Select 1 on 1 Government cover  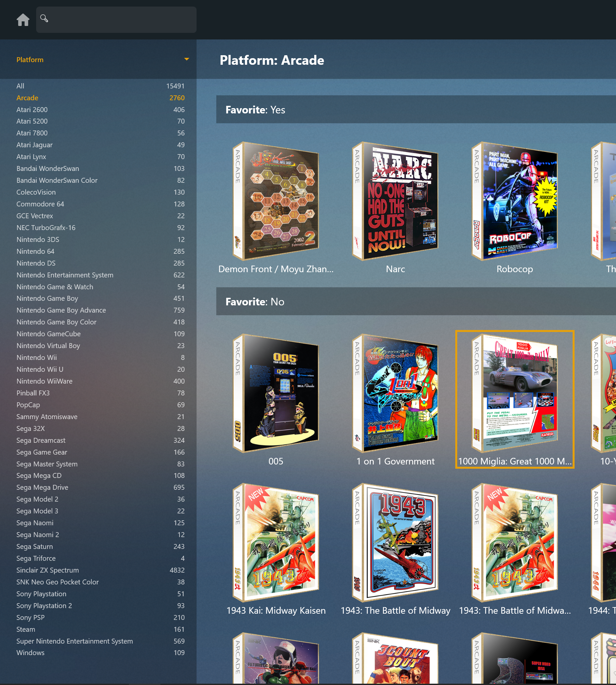tap(395, 393)
